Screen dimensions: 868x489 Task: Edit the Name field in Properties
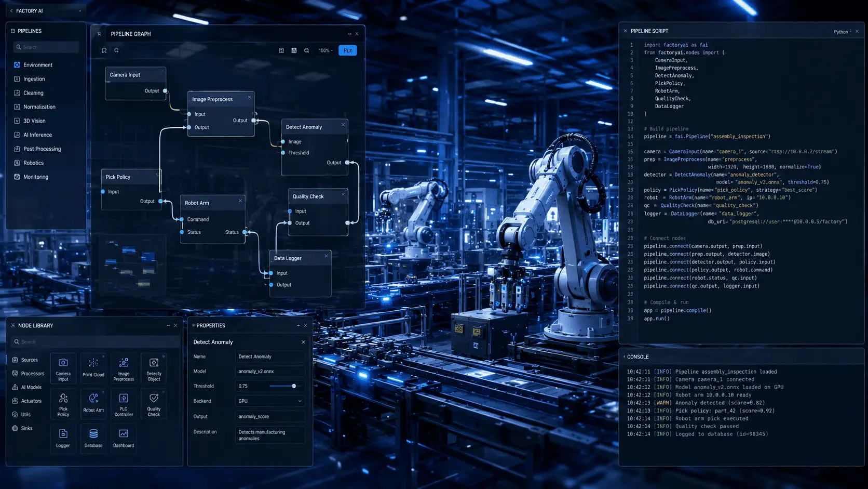tap(270, 356)
